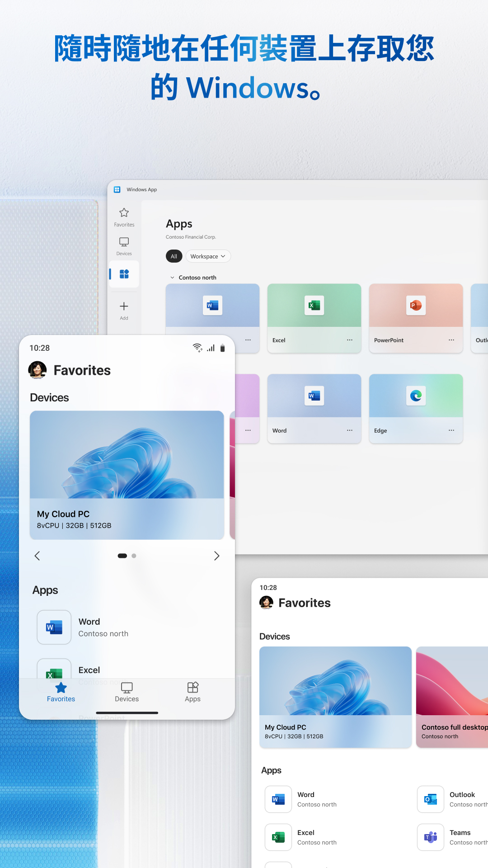The width and height of the screenshot is (488, 868).
Task: Select the second page indicator dot
Action: (134, 556)
